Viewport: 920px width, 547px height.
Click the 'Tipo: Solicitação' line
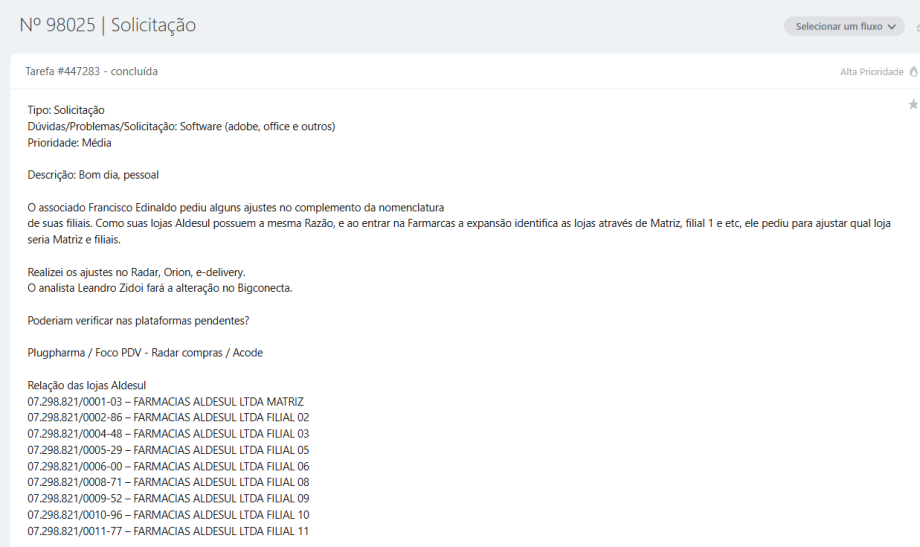click(66, 110)
